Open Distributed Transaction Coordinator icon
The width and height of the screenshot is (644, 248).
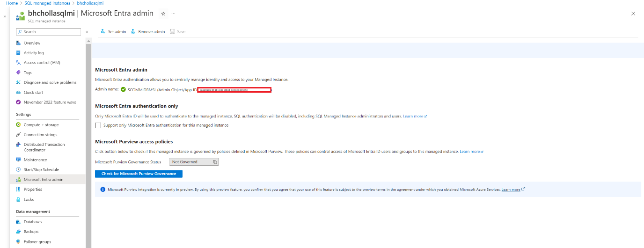click(x=18, y=145)
